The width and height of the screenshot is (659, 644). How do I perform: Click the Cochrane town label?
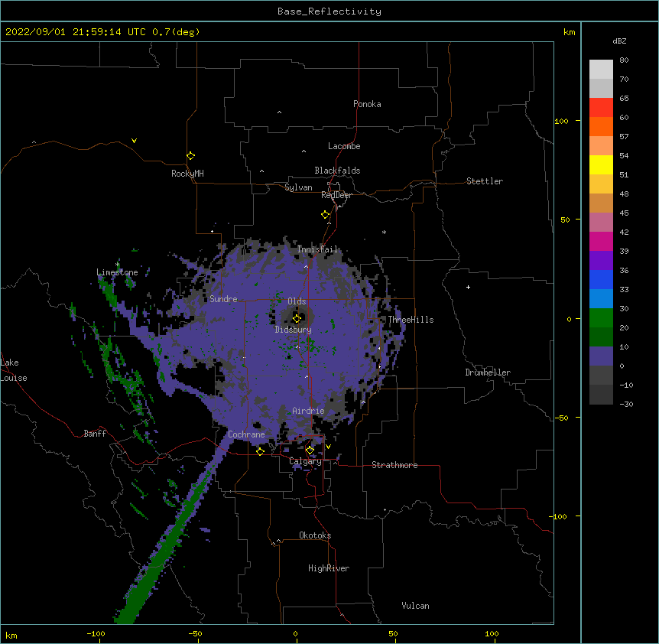[246, 434]
